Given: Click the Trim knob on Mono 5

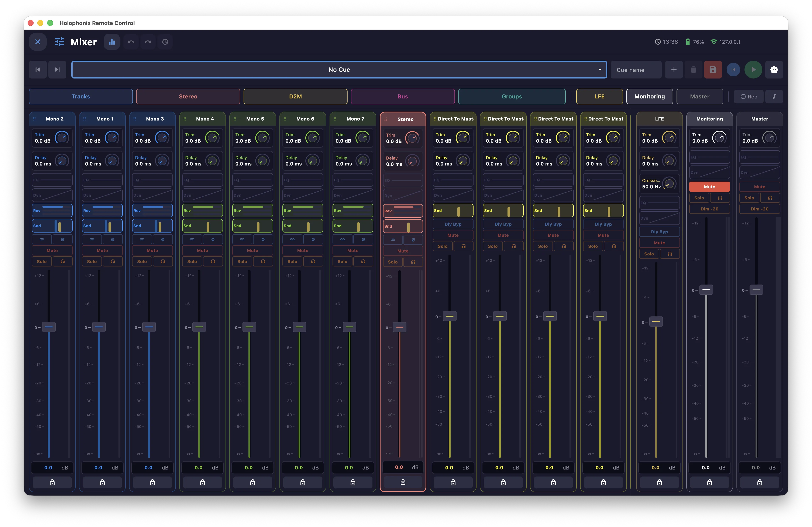Looking at the screenshot, I should pyautogui.click(x=262, y=138).
